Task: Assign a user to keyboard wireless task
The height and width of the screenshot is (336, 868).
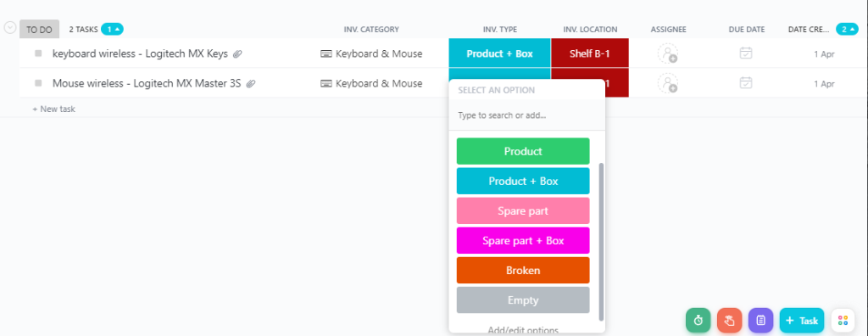Action: point(668,53)
